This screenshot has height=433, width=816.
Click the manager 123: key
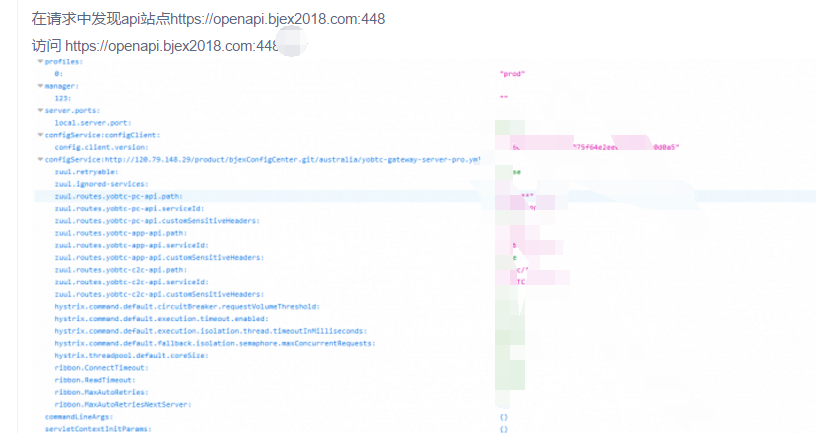tap(63, 98)
